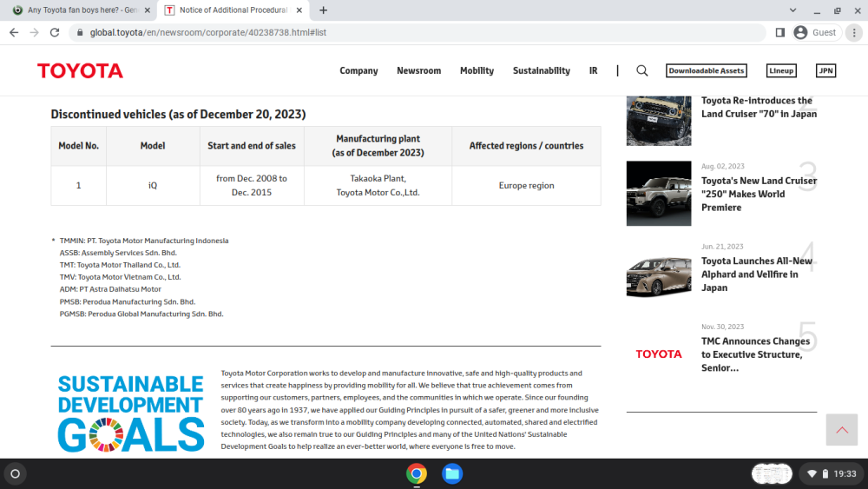Open the Sustainability menu
868x489 pixels.
pyautogui.click(x=542, y=71)
